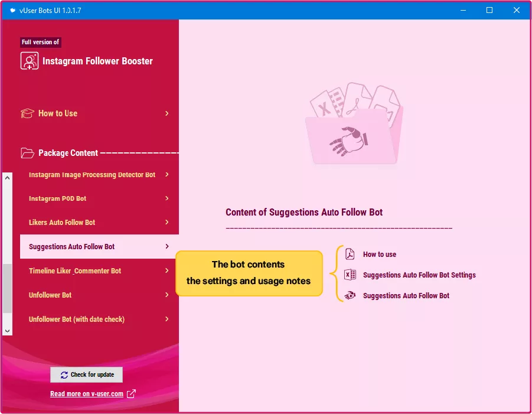532x414 pixels.
Task: Expand the Unfollower Bot chevron
Action: [x=167, y=295]
